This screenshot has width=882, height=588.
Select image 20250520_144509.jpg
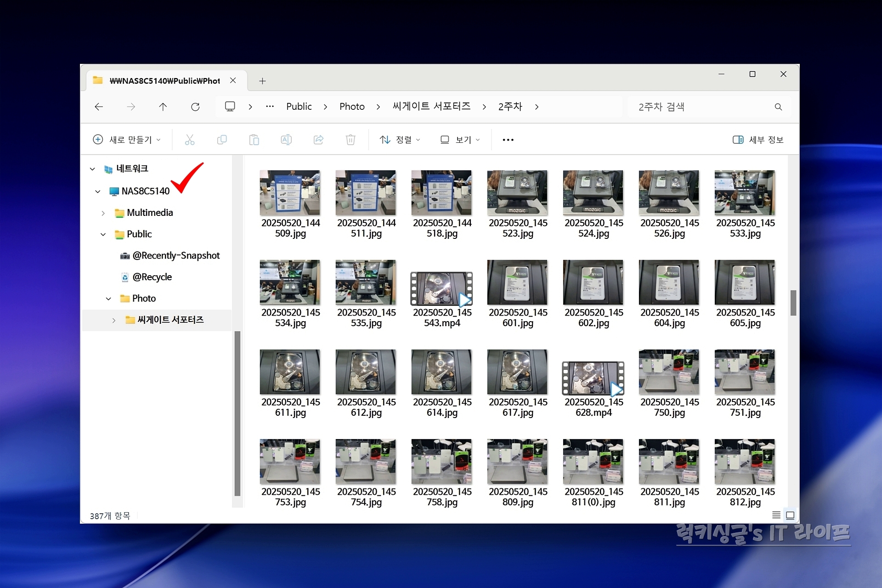tap(290, 204)
